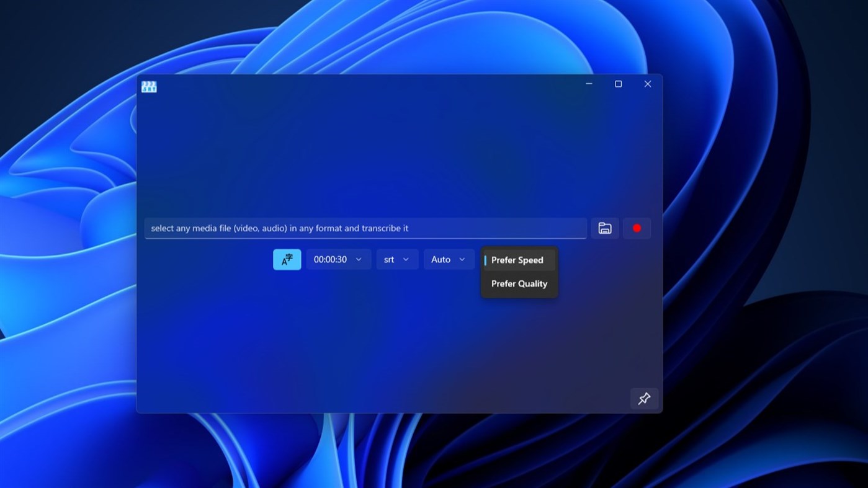Image resolution: width=868 pixels, height=488 pixels.
Task: Select Prefer Speed from the menu
Action: pos(517,260)
